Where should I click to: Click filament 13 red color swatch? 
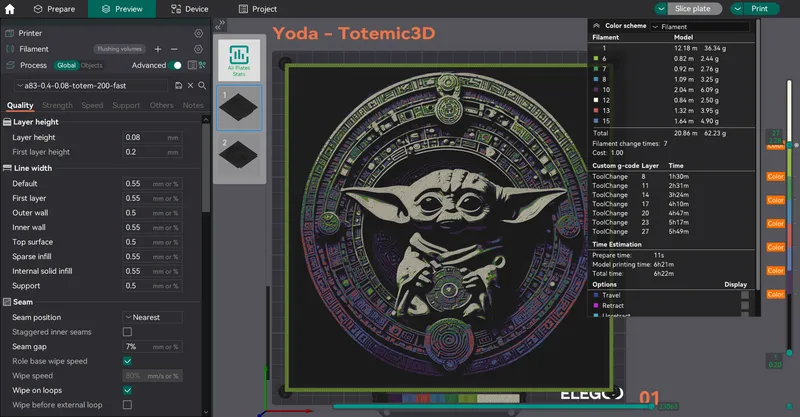click(x=595, y=110)
